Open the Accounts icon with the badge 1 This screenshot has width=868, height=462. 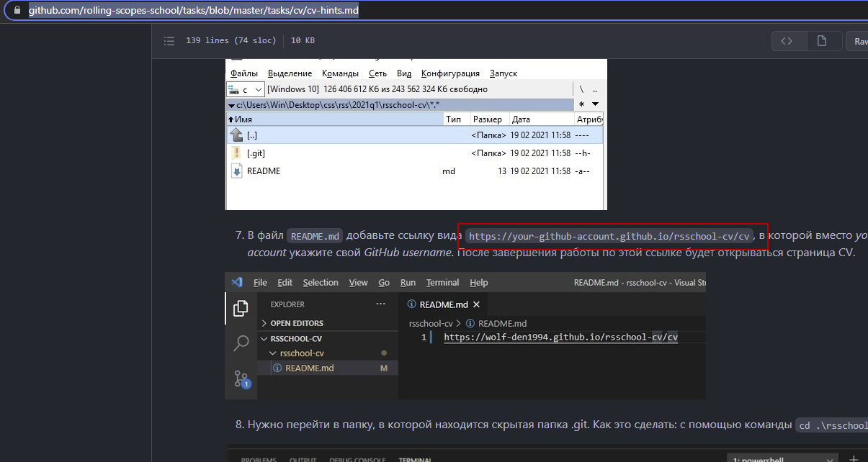coord(241,378)
